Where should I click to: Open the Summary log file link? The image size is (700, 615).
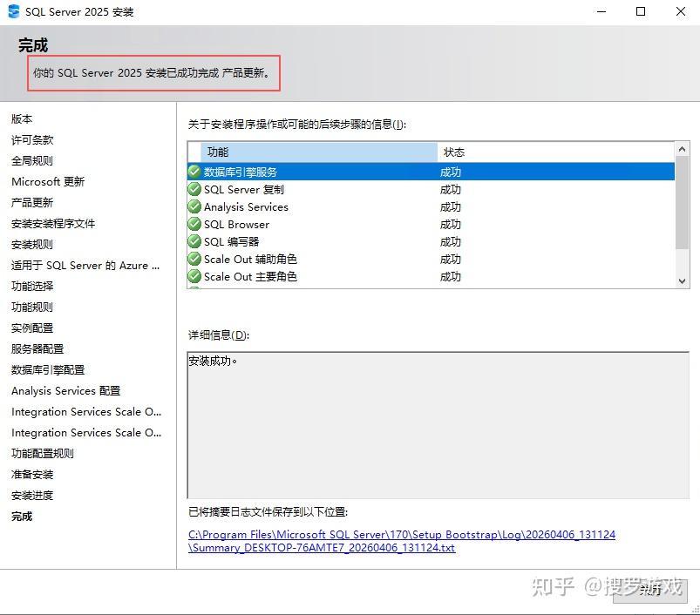401,541
